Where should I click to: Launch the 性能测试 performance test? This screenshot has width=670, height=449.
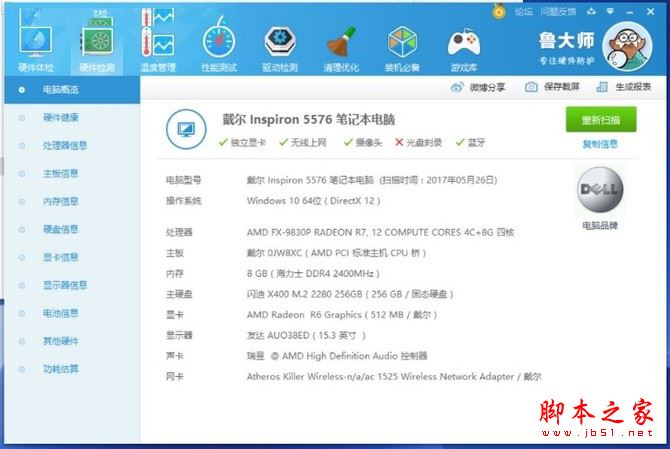point(219,44)
